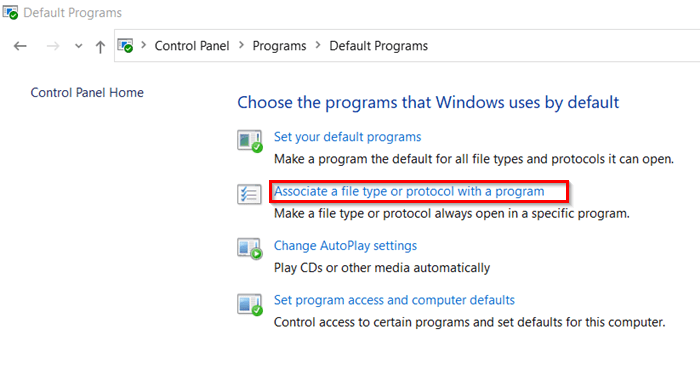
Task: Expand the chevron after Programs breadcrumb
Action: [318, 45]
